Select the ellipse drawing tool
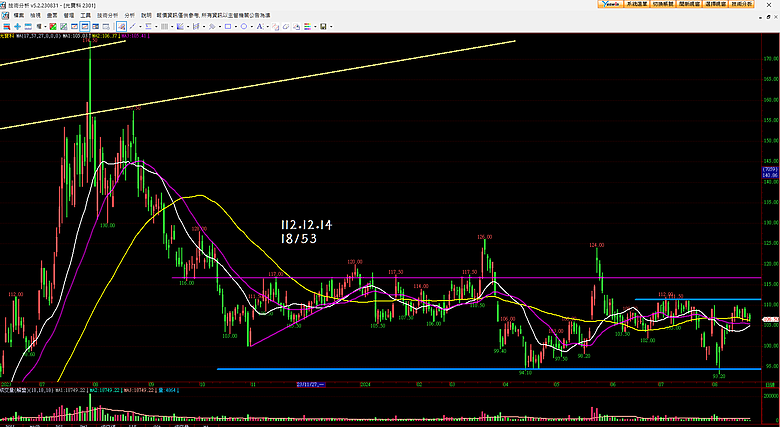This screenshot has height=427, width=780. pyautogui.click(x=244, y=26)
